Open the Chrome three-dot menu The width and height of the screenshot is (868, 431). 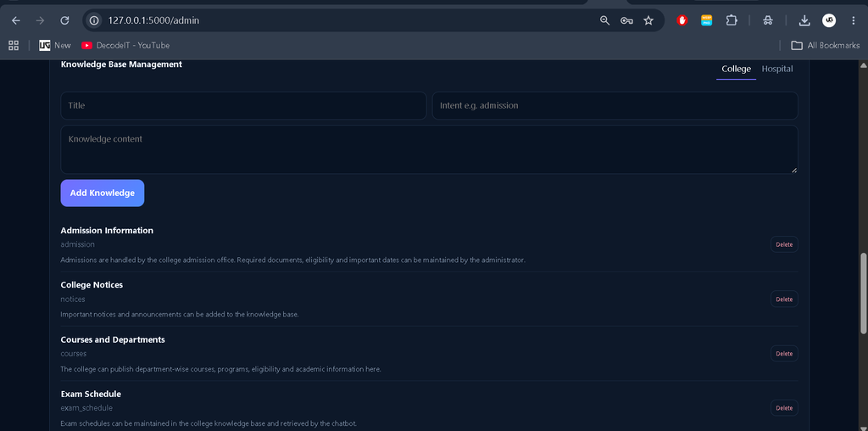[853, 20]
